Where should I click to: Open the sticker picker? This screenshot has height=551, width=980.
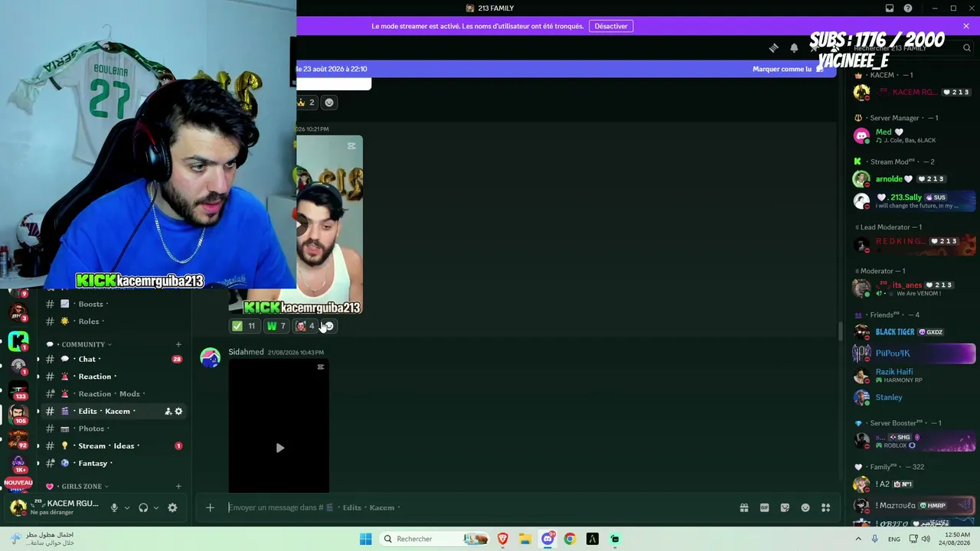point(785,507)
